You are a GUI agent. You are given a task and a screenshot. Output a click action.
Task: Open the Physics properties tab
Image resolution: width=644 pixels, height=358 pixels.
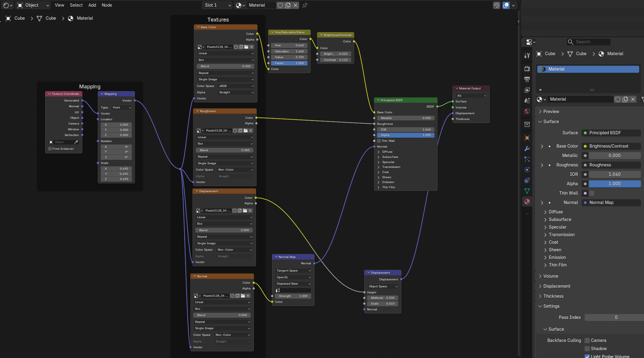click(527, 170)
